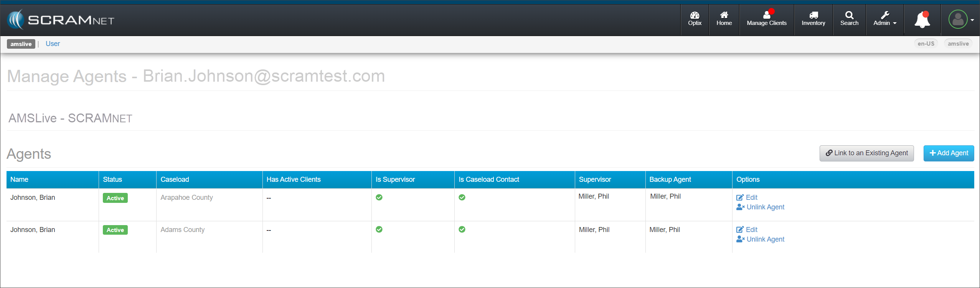Expand the Admin dropdown menu
980x288 pixels.
[x=884, y=19]
